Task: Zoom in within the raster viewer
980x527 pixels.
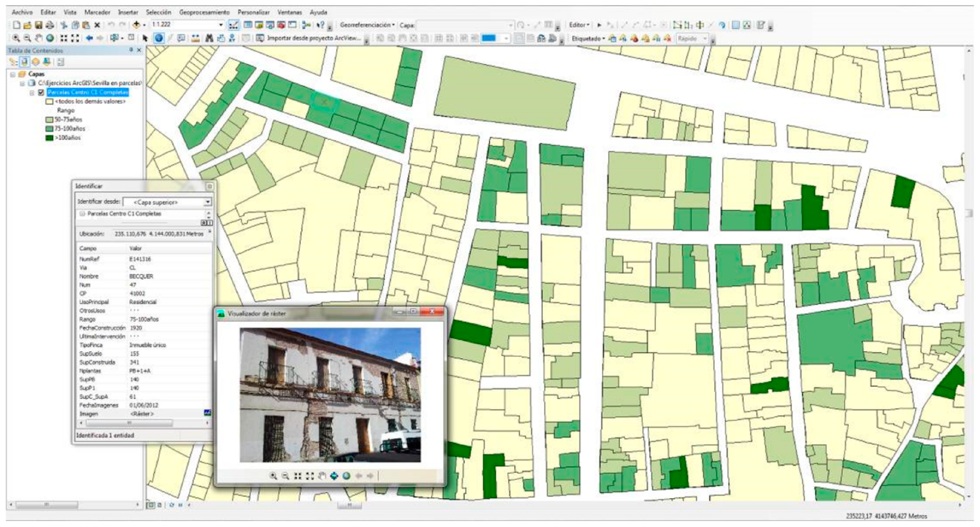Action: click(273, 476)
